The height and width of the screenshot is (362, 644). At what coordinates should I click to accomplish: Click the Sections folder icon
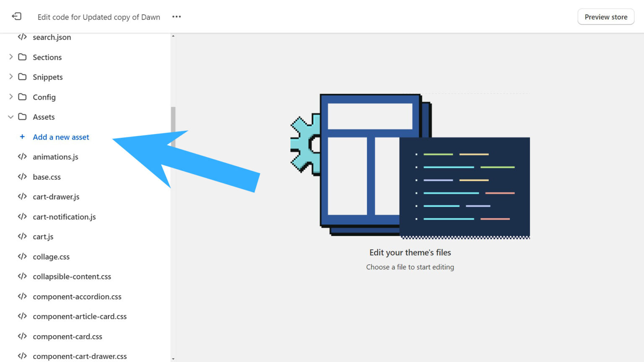tap(22, 57)
